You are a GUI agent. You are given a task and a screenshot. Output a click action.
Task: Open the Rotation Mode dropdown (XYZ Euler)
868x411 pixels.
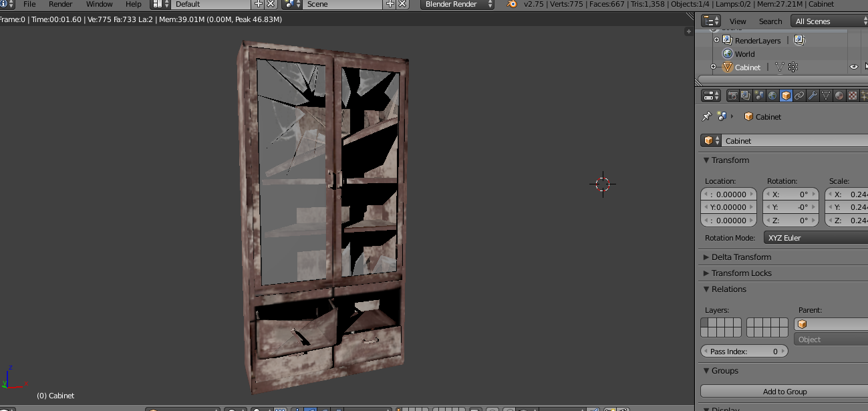(x=816, y=238)
